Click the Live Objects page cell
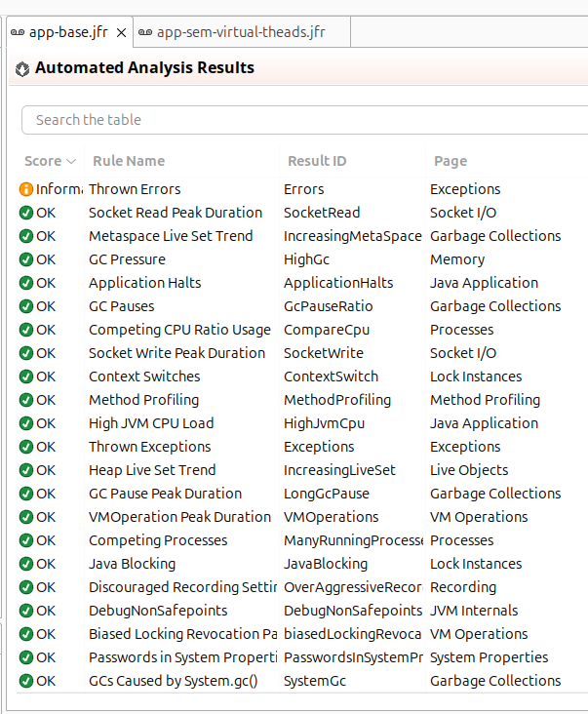 (469, 470)
